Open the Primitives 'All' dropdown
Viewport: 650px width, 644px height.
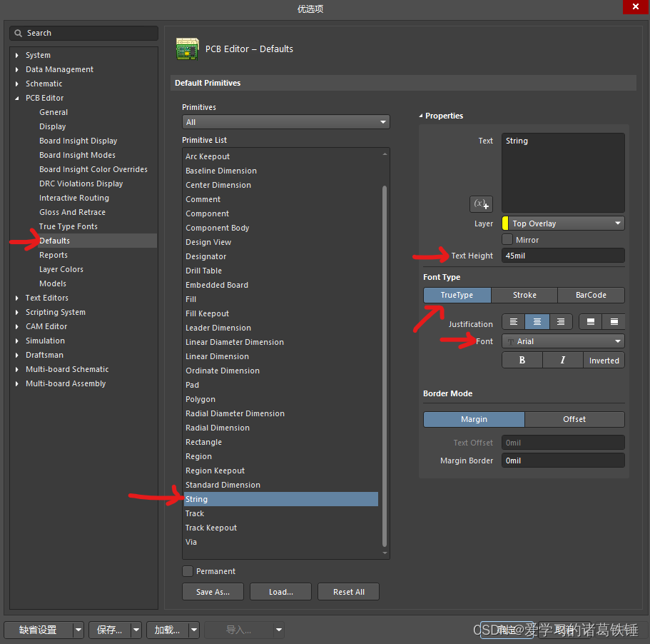tap(285, 122)
